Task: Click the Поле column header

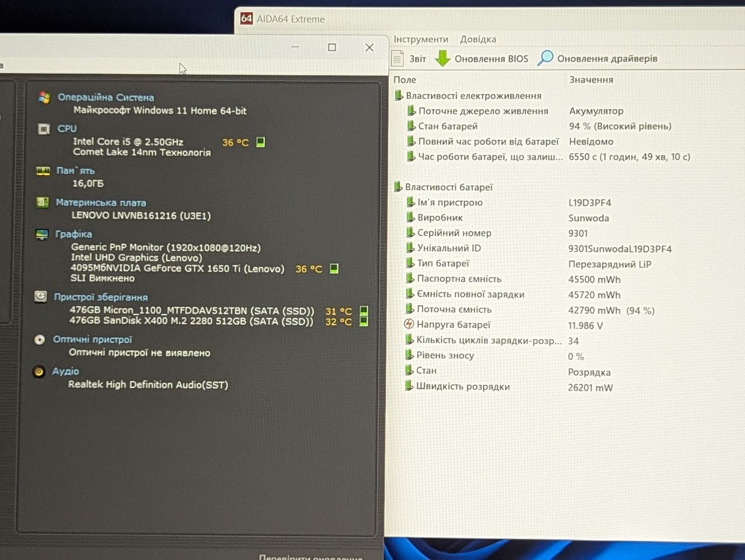Action: tap(405, 80)
